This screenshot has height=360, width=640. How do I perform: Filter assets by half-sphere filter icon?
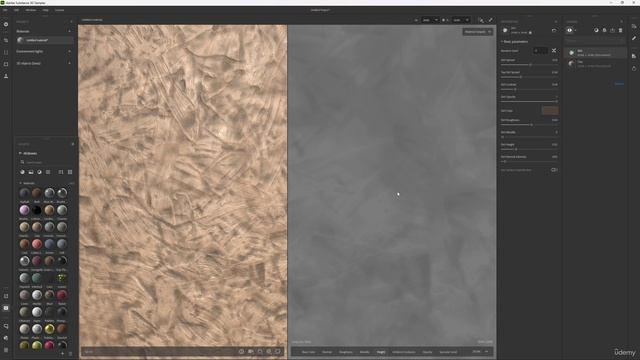(39, 172)
